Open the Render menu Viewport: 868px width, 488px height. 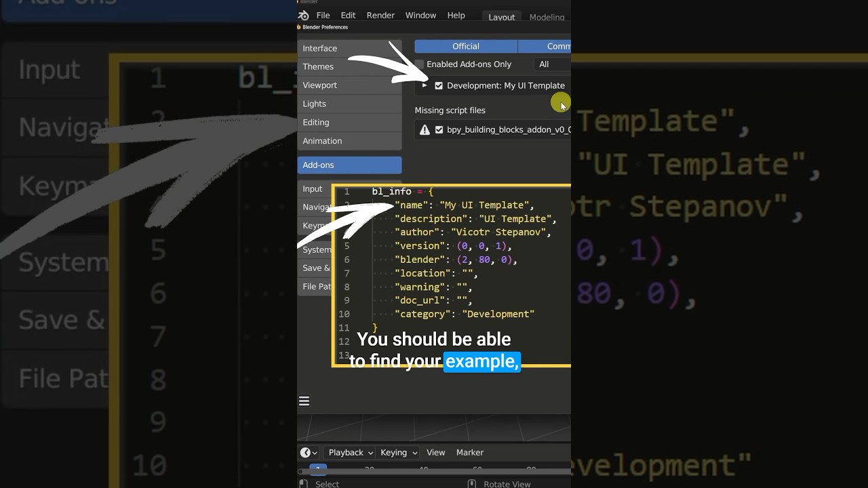(380, 16)
